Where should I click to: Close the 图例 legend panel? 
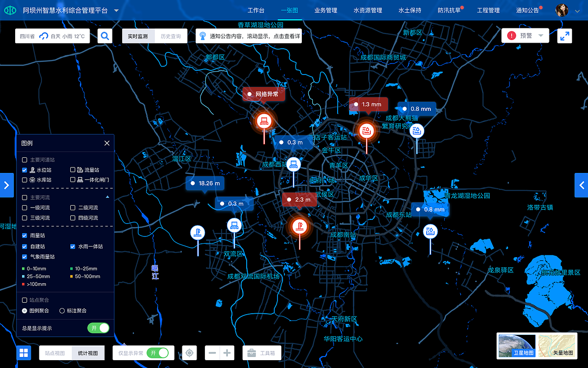coord(107,143)
